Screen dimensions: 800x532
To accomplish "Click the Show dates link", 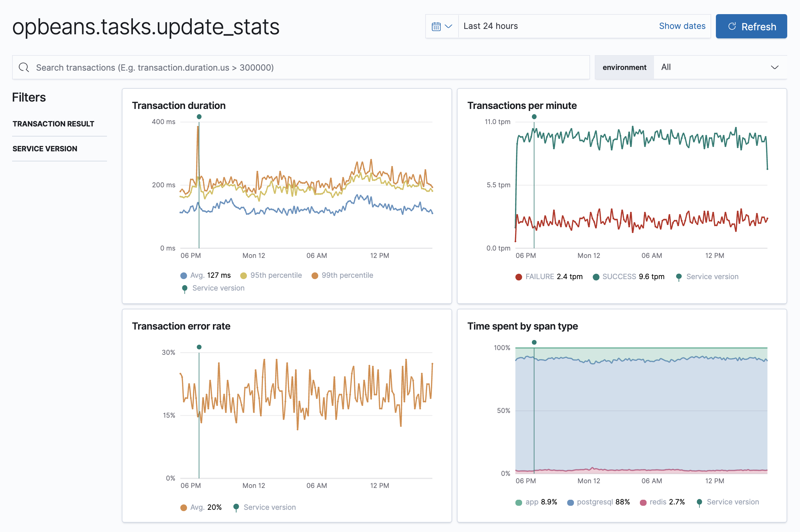I will (x=682, y=26).
